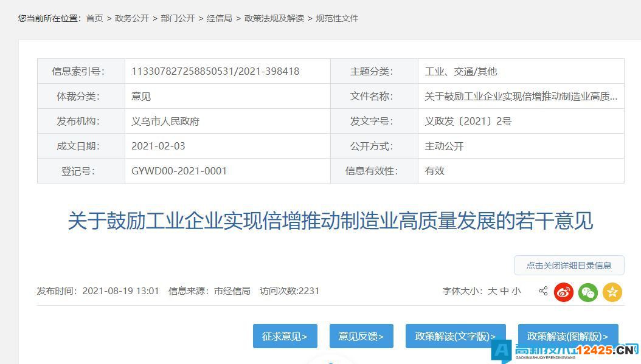Click the 征求意见> button

(x=285, y=336)
